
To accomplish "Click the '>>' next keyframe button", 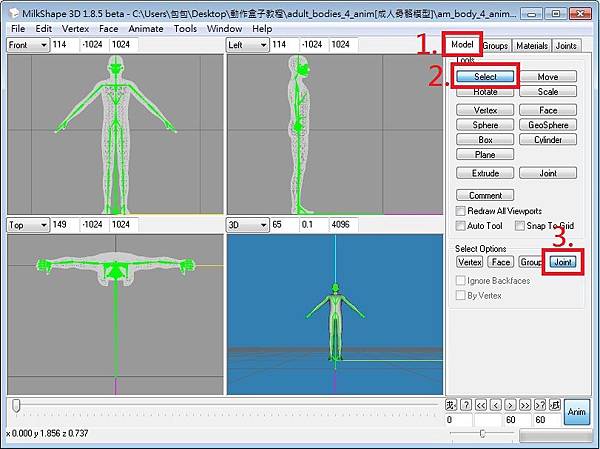I will [x=525, y=405].
